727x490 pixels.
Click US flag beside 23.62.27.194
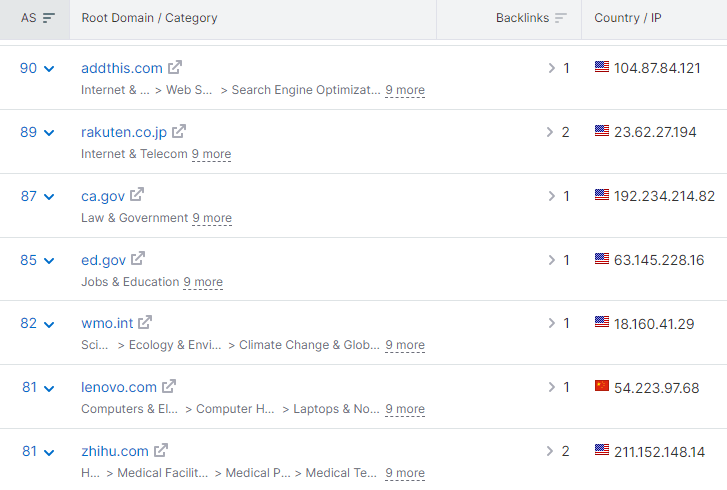tap(602, 131)
